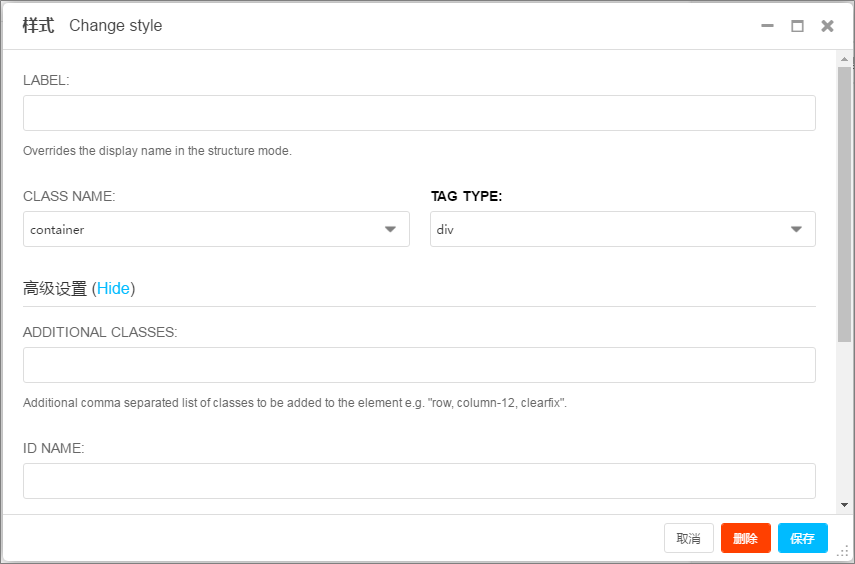Expand the TAG TYPE dropdown arrow
This screenshot has height=564, width=855.
pos(796,229)
